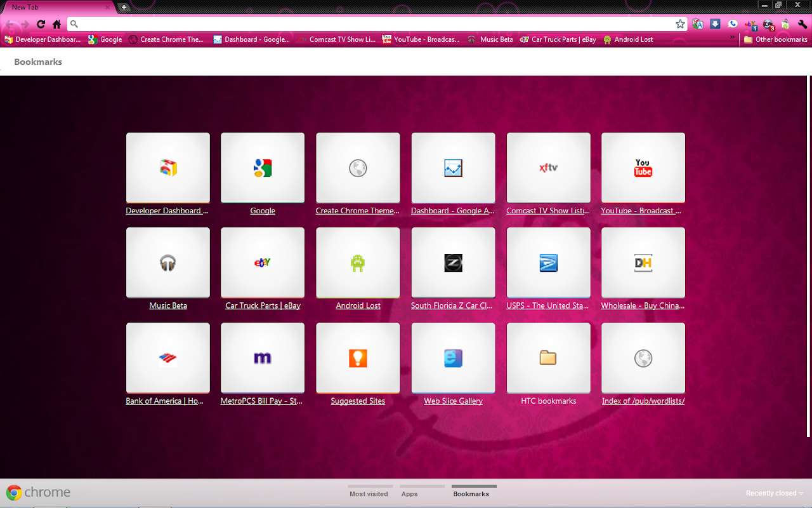This screenshot has height=508, width=812.
Task: Open Google in bookmarks bar
Action: [105, 39]
